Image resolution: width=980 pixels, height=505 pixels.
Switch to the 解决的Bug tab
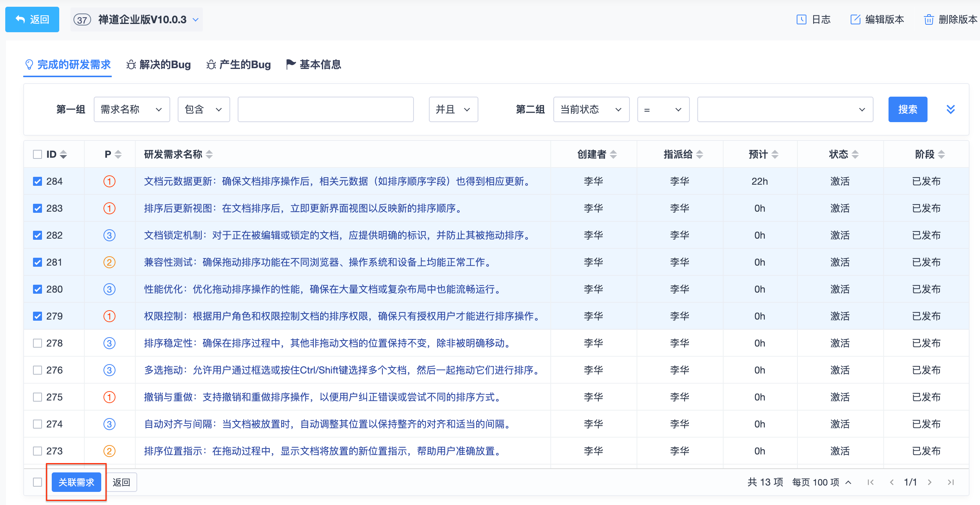coord(159,65)
